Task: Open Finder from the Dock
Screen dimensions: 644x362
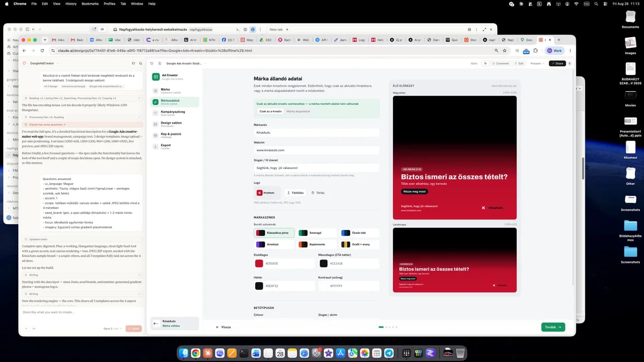Action: tap(184, 353)
